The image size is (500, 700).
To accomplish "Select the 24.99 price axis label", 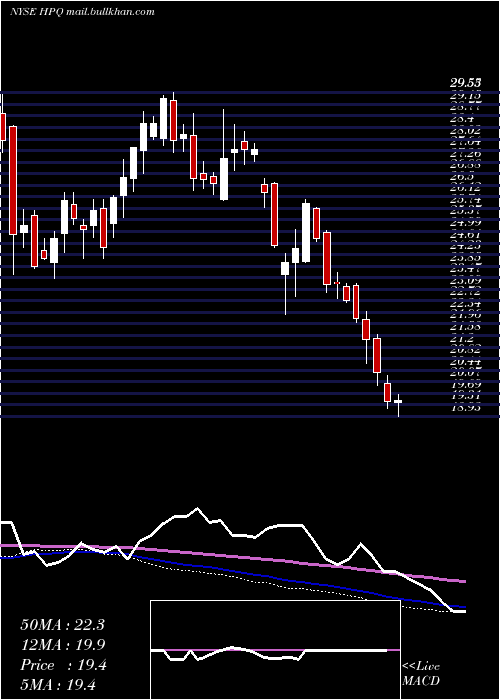I will (x=465, y=222).
